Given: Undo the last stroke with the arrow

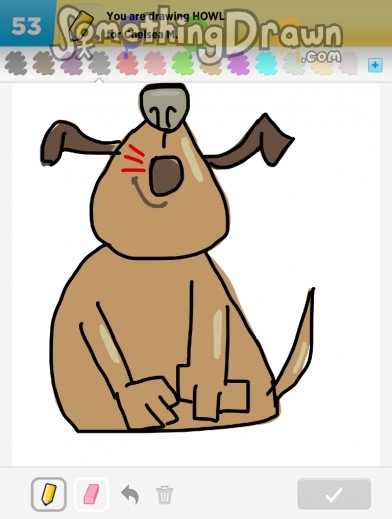Looking at the screenshot, I should point(130,494).
